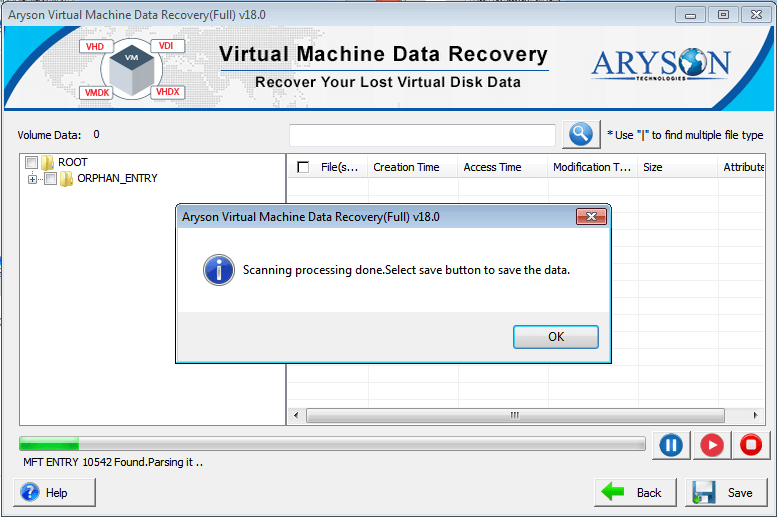Click the Save button

click(x=726, y=492)
